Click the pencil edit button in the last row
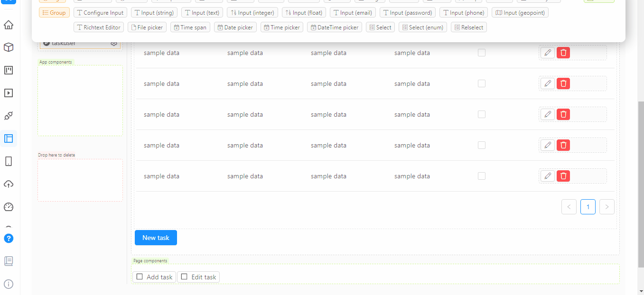The image size is (644, 295). [x=548, y=176]
